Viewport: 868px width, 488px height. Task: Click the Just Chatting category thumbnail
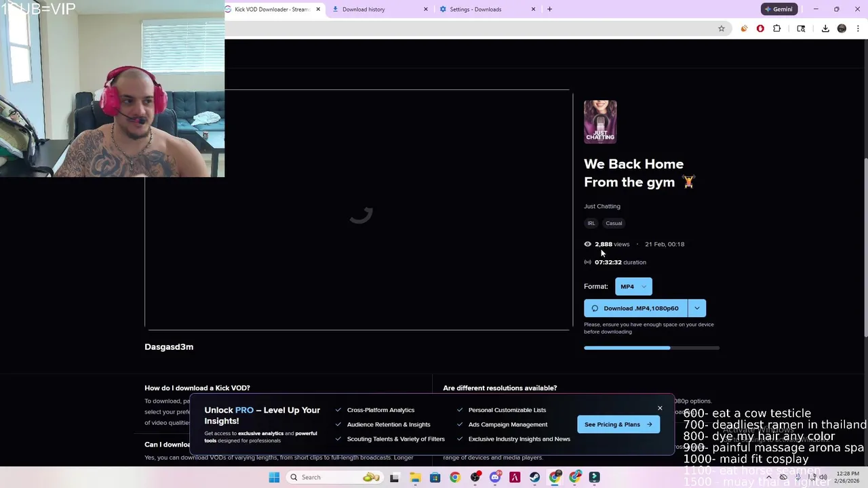coord(600,122)
